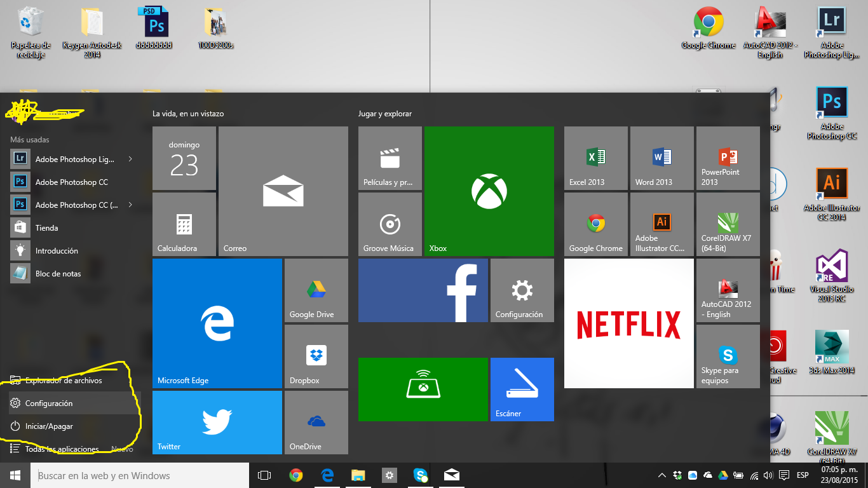Select the Papelera de reciclaje desktop icon
The width and height of the screenshot is (868, 488).
(31, 32)
